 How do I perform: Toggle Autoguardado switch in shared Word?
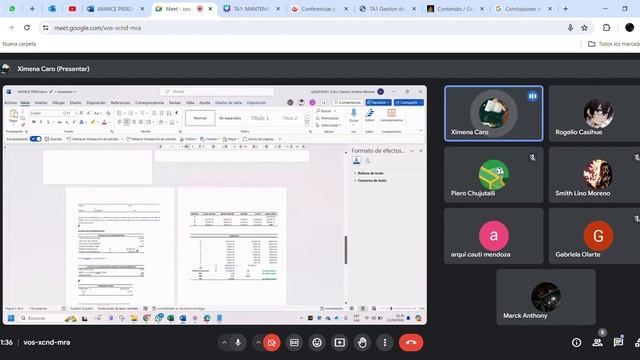[x=36, y=139]
